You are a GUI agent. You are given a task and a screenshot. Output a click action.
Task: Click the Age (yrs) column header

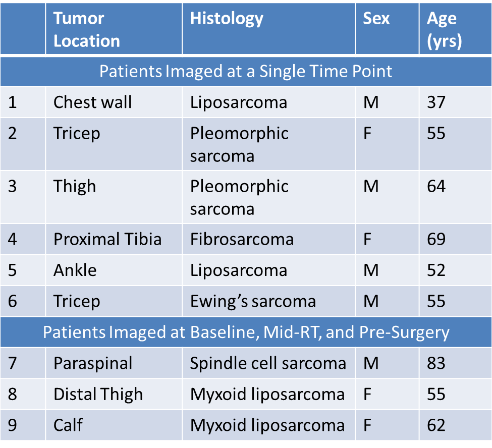(x=444, y=30)
